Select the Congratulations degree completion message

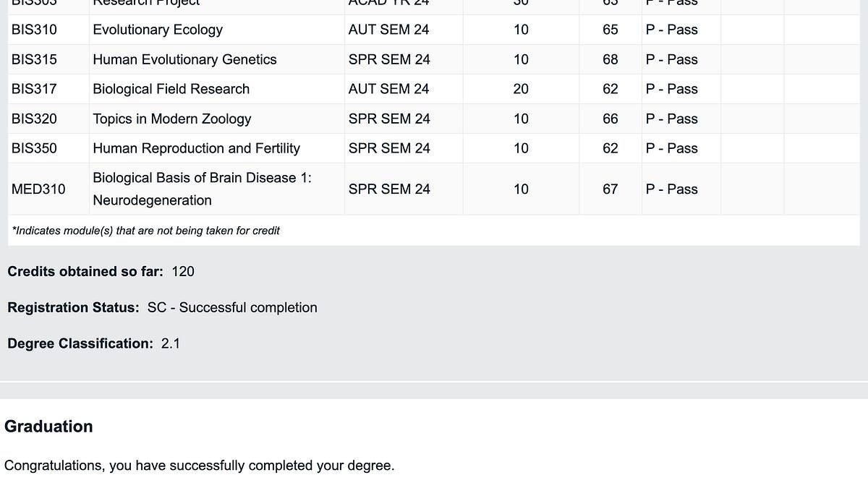click(200, 466)
